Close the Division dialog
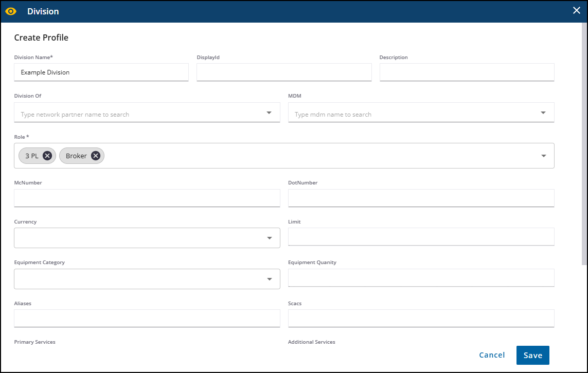The width and height of the screenshot is (588, 373). 576,10
